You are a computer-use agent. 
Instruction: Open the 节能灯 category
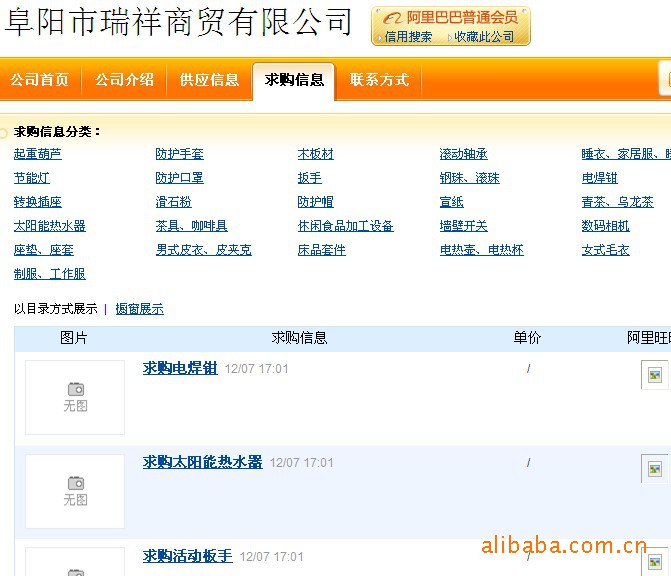(32, 178)
